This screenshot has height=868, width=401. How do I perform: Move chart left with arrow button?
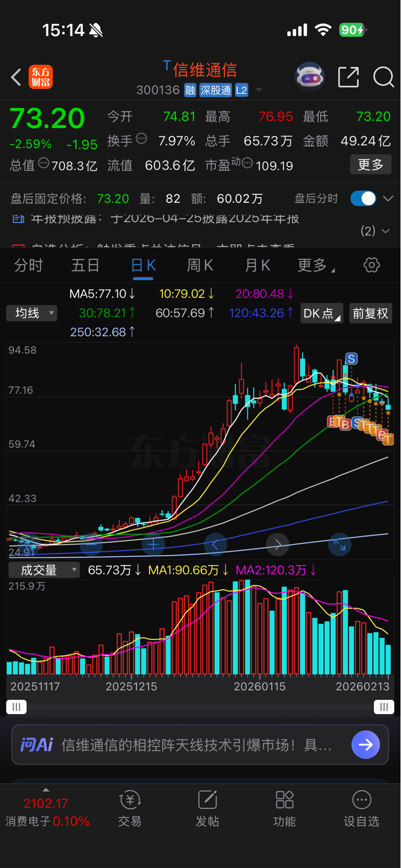click(215, 545)
